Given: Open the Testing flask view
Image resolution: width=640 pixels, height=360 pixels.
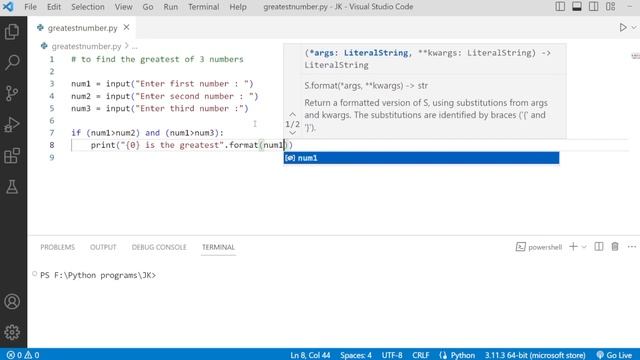Looking at the screenshot, I should pos(12,187).
